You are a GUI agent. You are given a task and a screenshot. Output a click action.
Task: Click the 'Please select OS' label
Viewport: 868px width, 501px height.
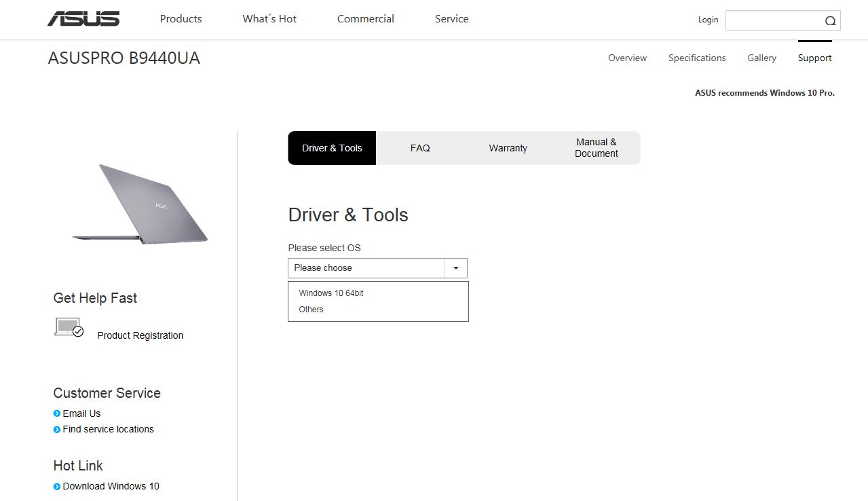click(x=324, y=248)
